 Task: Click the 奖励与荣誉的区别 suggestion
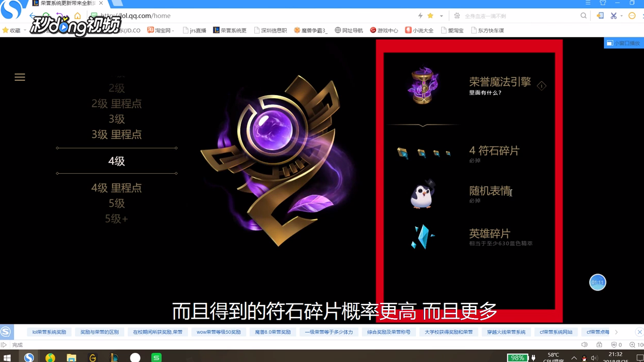tap(99, 332)
